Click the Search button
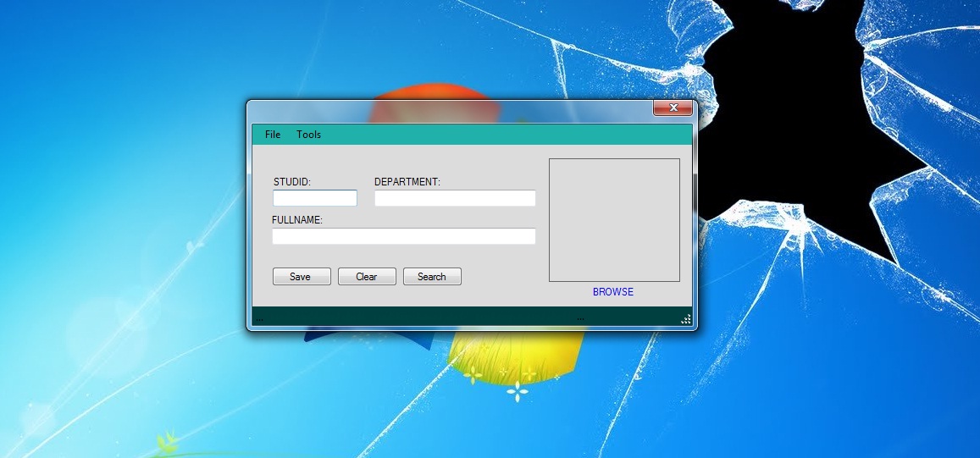Screen dimensions: 980x458 tap(432, 276)
